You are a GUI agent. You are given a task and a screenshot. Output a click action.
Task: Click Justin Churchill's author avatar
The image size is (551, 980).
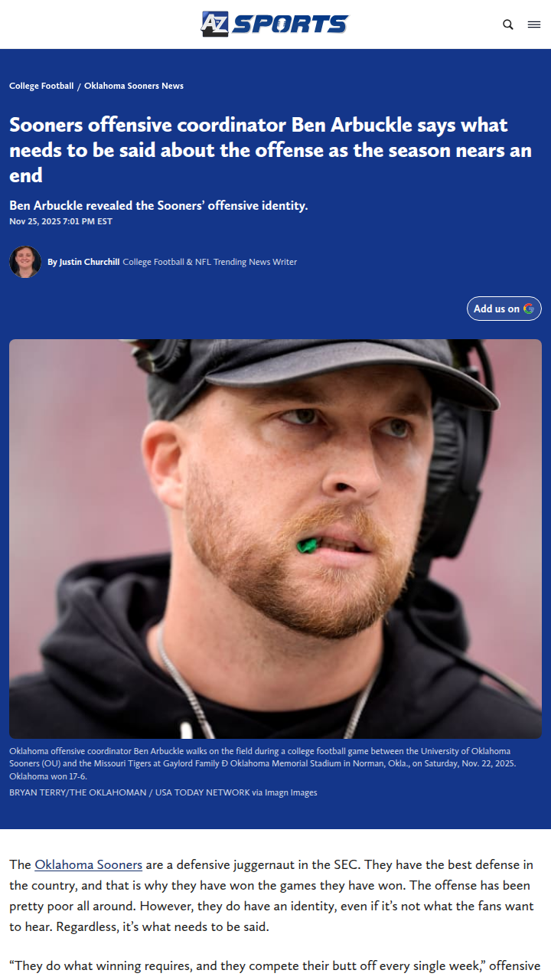pyautogui.click(x=25, y=262)
